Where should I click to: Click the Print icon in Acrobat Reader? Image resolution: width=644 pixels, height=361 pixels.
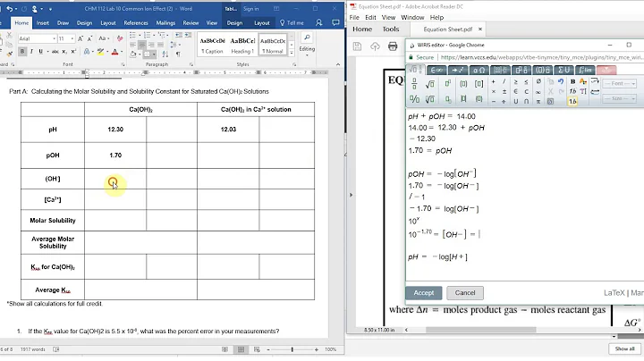coord(393,46)
